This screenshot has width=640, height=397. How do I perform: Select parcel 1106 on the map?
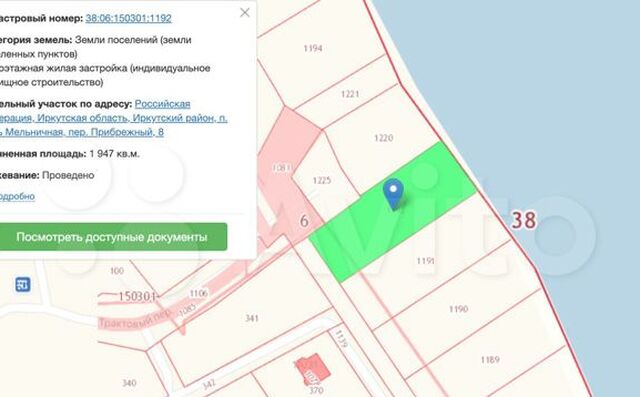198,293
